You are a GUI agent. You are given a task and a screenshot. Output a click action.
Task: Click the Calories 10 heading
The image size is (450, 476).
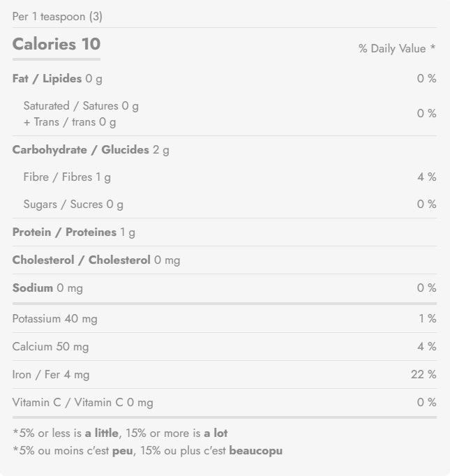(57, 44)
